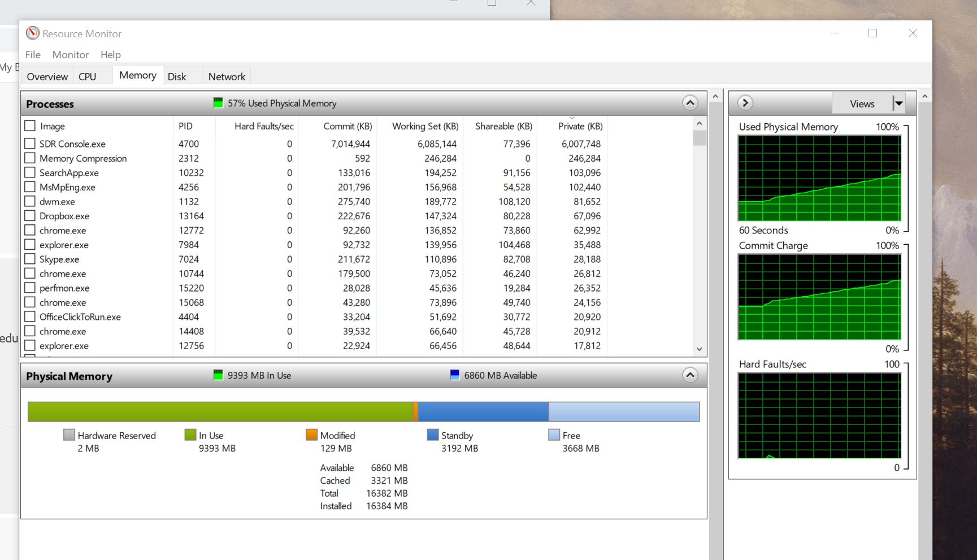Collapse the Processes section
This screenshot has height=560, width=977.
(x=690, y=103)
